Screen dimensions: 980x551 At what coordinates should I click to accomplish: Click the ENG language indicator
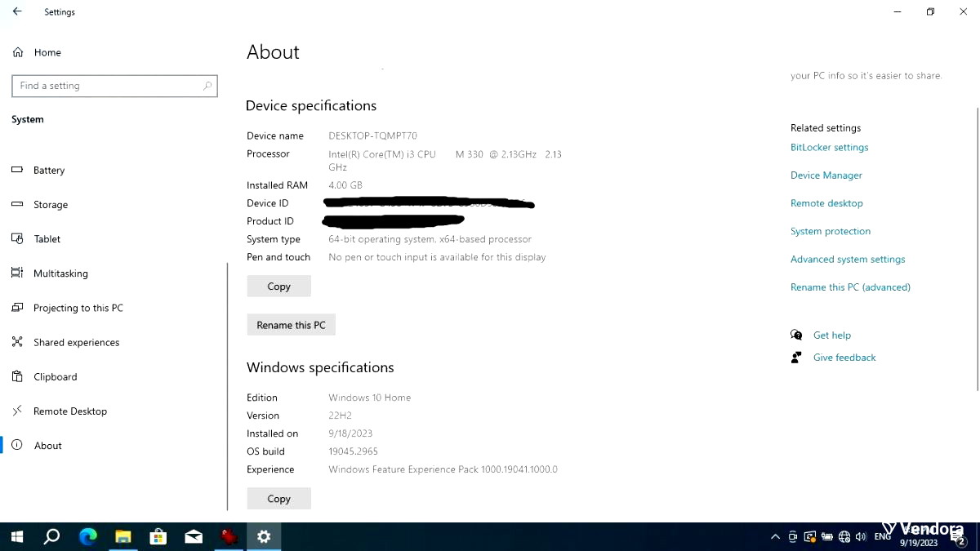[883, 536]
